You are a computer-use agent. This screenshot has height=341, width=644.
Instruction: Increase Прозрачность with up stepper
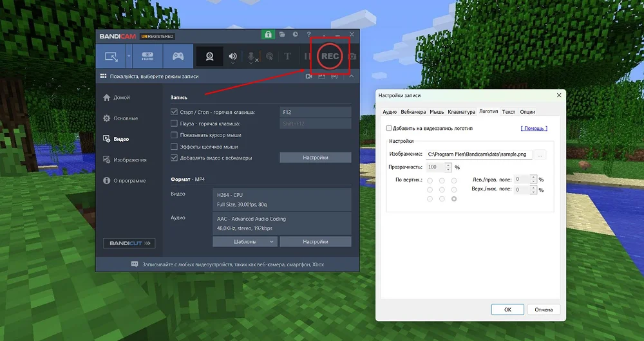click(x=448, y=165)
